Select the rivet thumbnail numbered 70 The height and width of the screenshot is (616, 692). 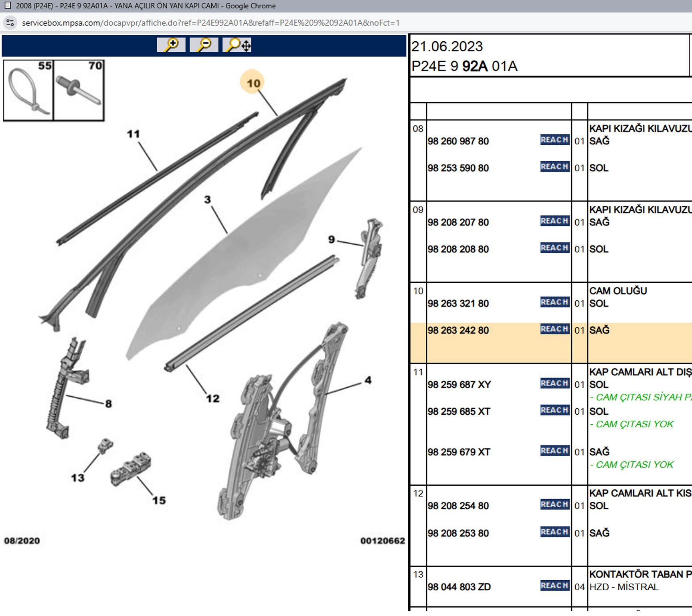(79, 90)
